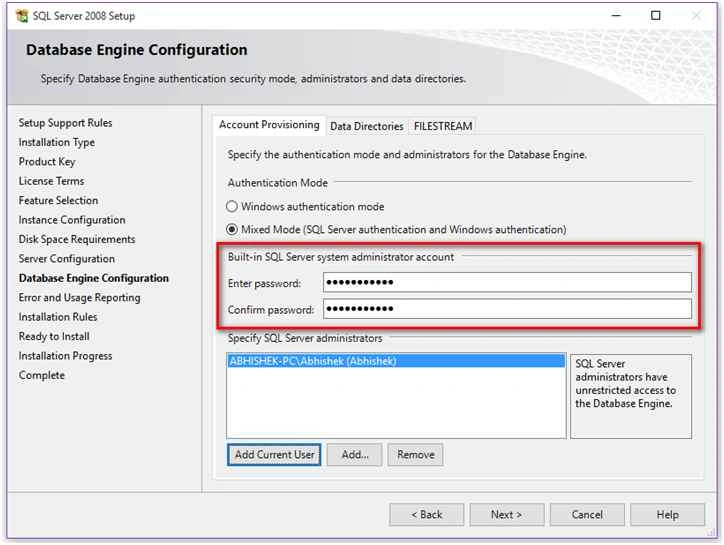Switch to the Account Provisioning tab
This screenshot has width=724, height=545.
(x=269, y=125)
